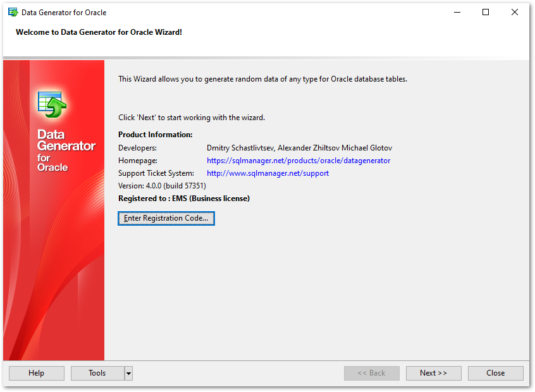Open the sqlmanager.net support link
This screenshot has width=535, height=392.
pos(268,173)
